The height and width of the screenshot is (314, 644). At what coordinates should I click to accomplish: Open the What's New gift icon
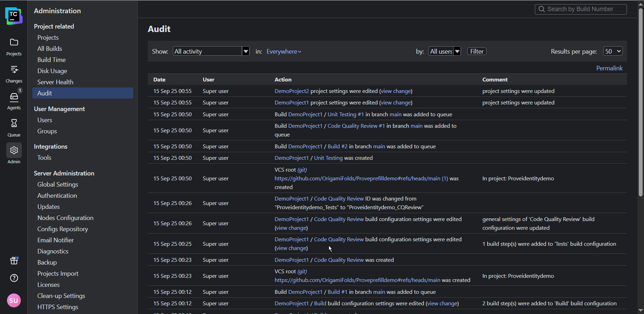point(14,260)
